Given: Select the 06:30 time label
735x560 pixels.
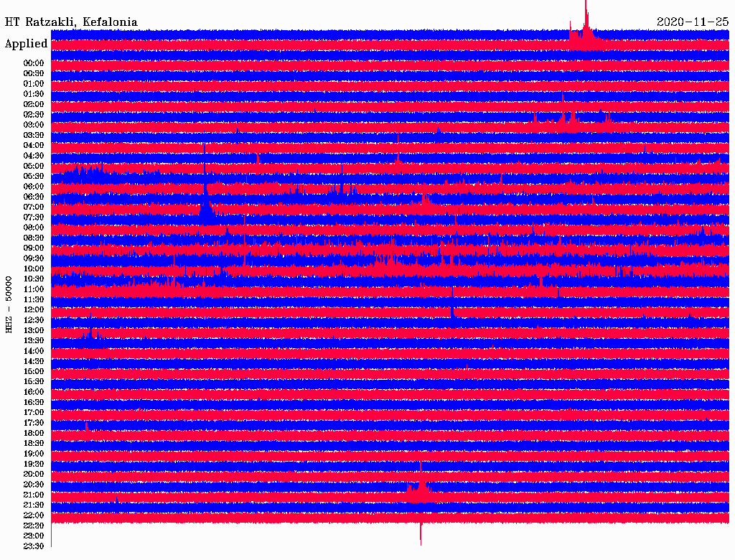Looking at the screenshot, I should [x=34, y=197].
